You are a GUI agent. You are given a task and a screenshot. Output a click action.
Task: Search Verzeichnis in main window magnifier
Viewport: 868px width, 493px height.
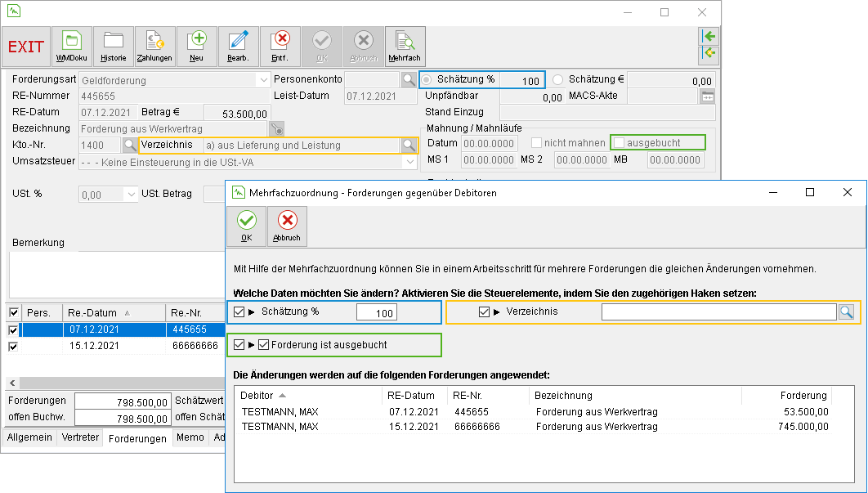(x=409, y=146)
